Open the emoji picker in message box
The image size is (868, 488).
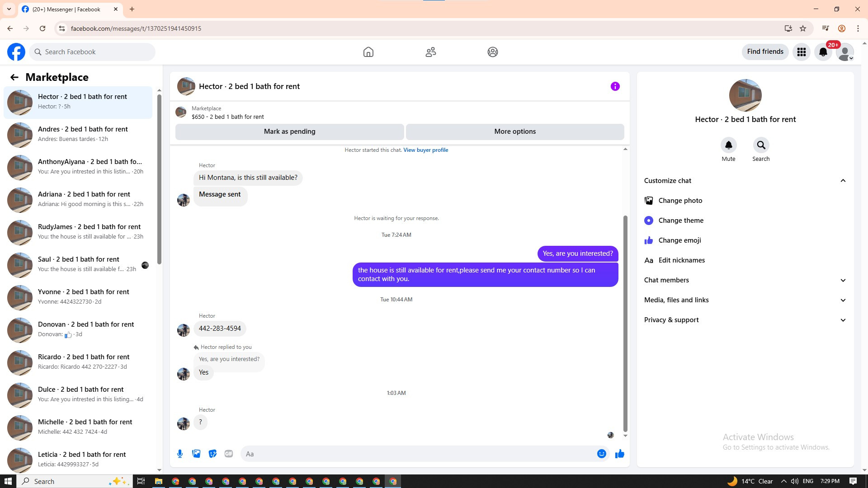[601, 454]
